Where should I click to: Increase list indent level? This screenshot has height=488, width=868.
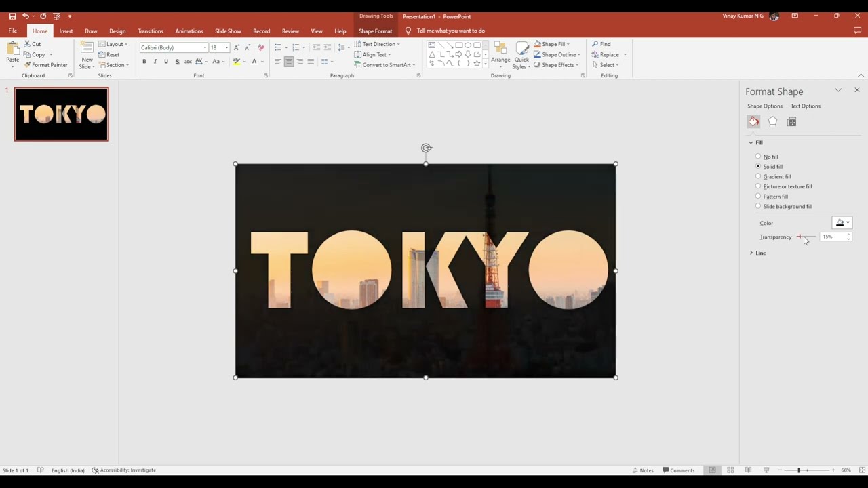[327, 47]
